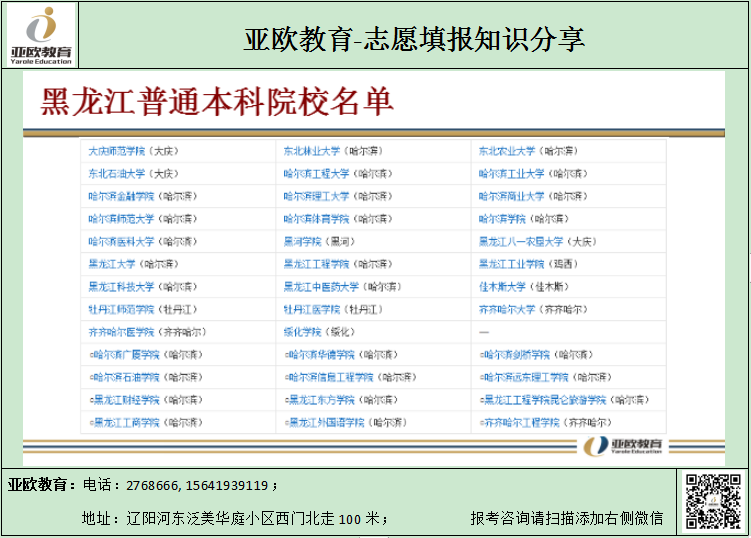Open the 哈尔滨石油学院 link
This screenshot has width=751, height=538.
coord(126,378)
